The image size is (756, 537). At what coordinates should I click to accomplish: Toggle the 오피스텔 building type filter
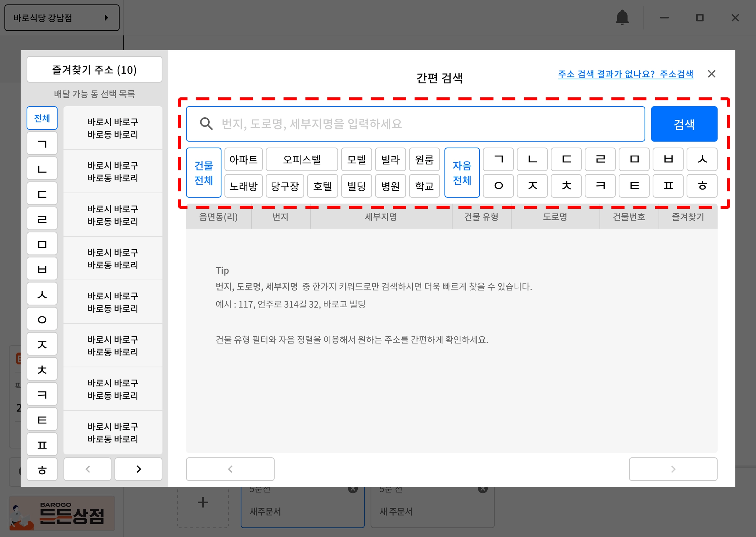(302, 160)
